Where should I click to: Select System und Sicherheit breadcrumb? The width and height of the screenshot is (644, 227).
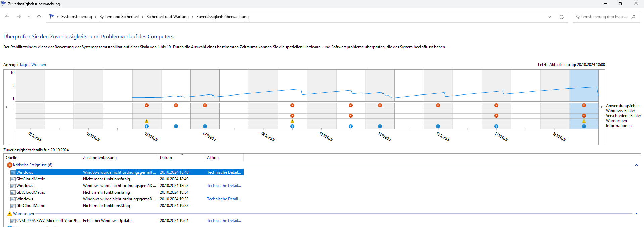pos(119,17)
